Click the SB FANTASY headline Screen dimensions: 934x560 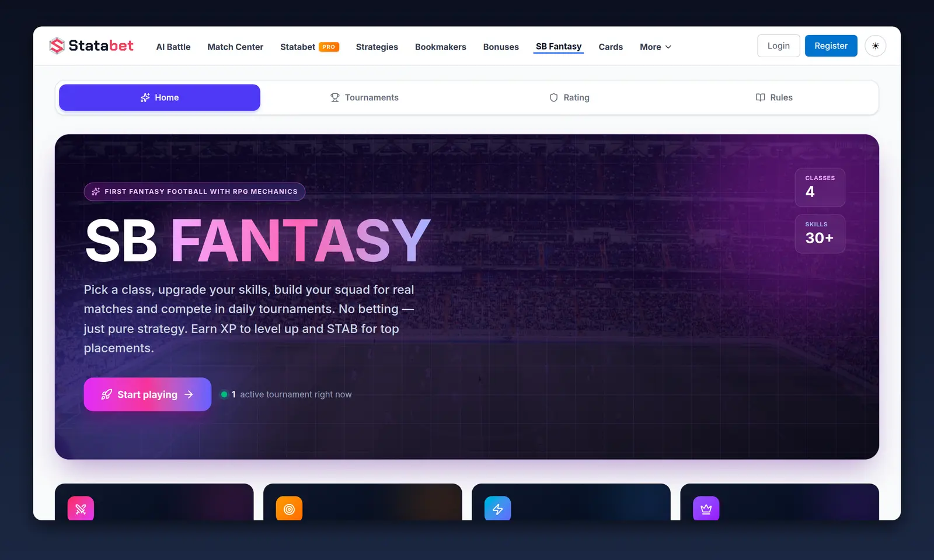(x=257, y=241)
